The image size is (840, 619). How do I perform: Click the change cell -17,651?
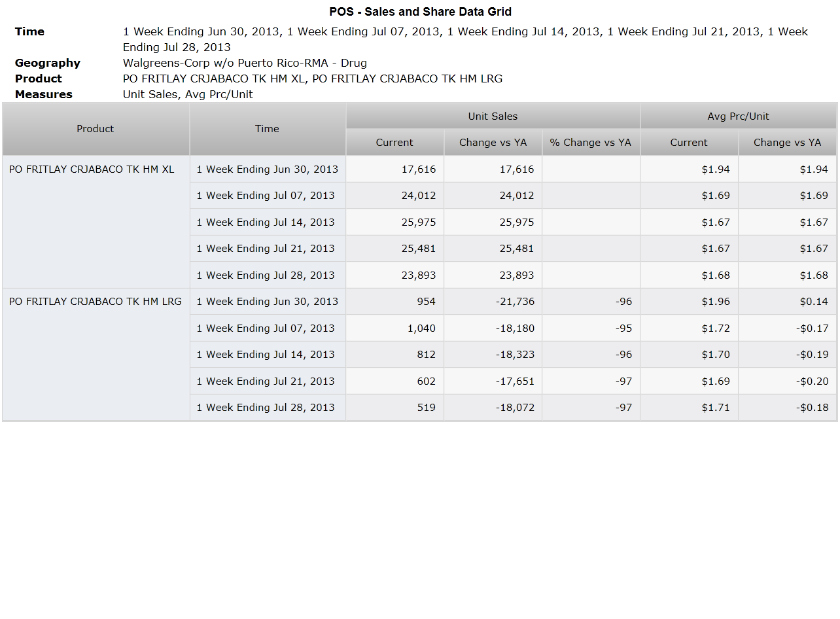click(x=493, y=381)
